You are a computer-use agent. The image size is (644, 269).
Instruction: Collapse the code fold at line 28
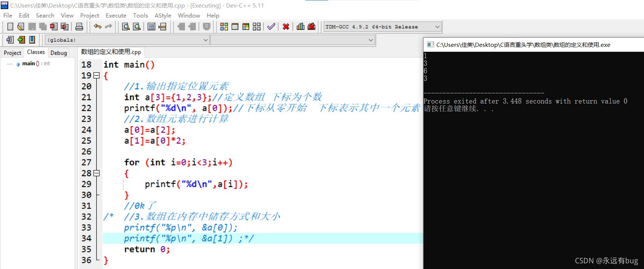[97, 173]
